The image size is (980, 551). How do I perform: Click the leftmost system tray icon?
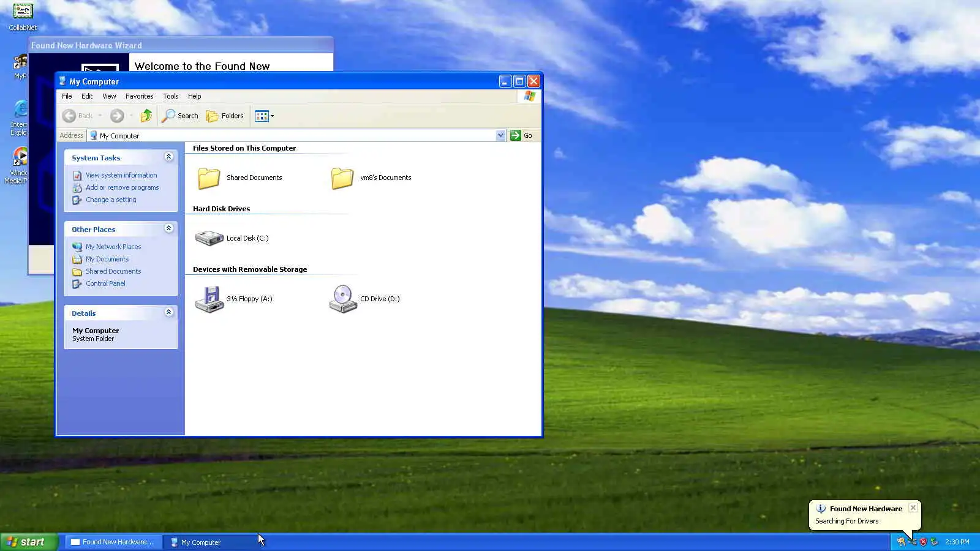point(901,542)
